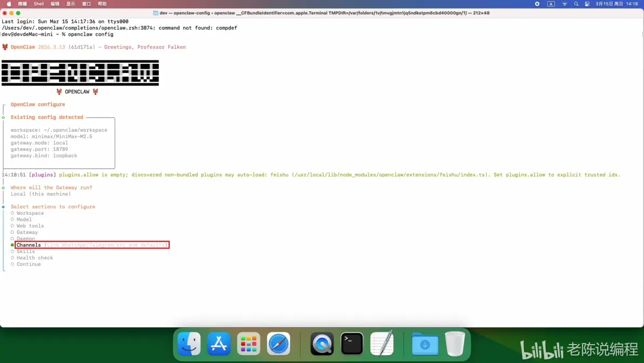644x363 pixels.
Task: Open QuickTime Player in the dock
Action: (x=322, y=344)
